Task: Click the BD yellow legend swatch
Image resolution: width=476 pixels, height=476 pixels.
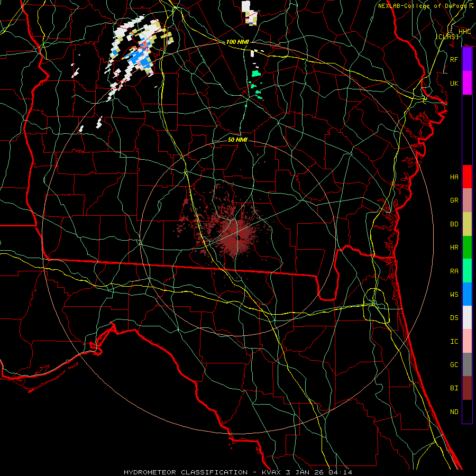Action: pyautogui.click(x=467, y=224)
